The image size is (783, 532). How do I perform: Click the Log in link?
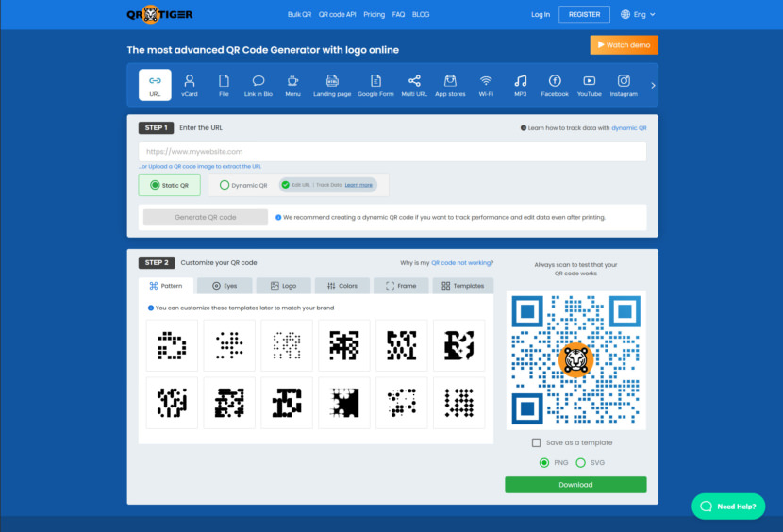(x=541, y=14)
